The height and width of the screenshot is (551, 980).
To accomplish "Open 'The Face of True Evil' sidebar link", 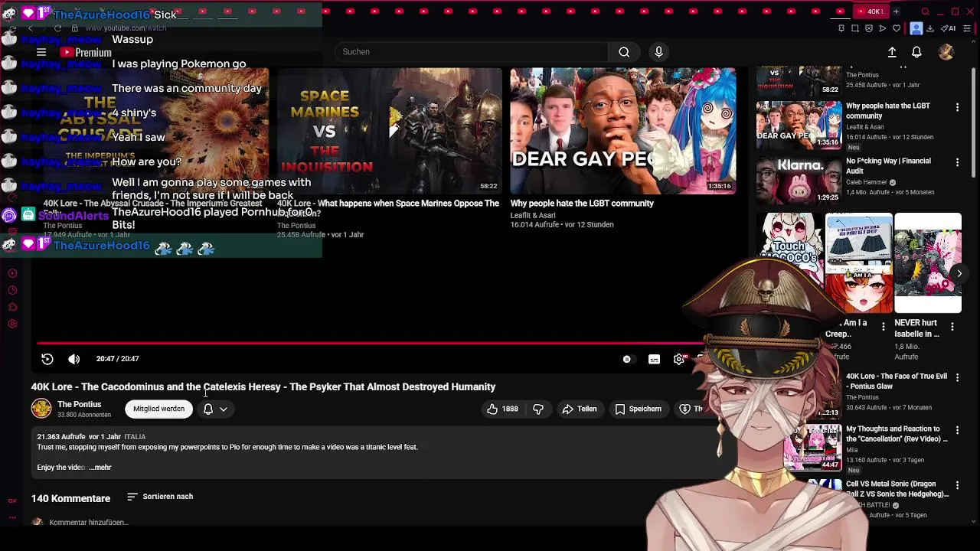I will coord(897,381).
